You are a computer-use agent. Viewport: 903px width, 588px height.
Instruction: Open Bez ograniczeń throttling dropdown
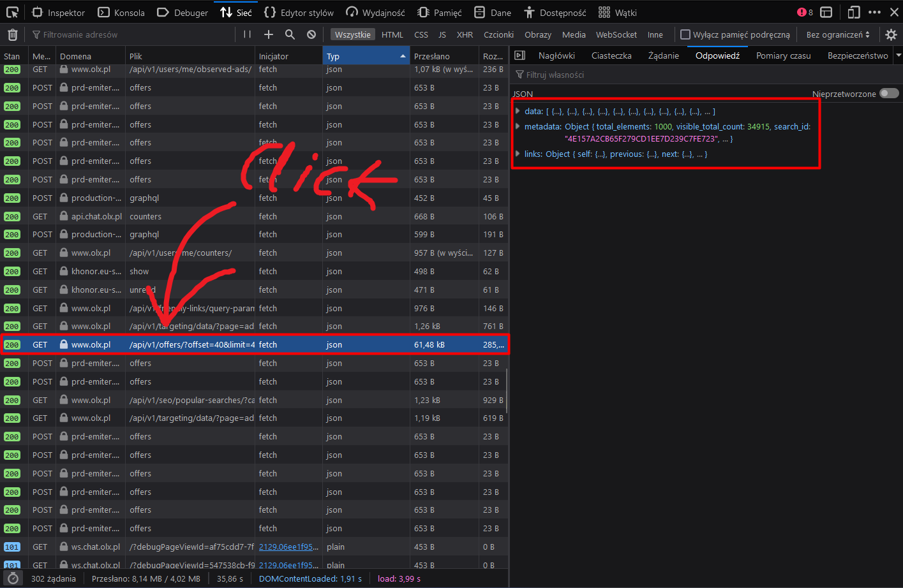pos(838,34)
